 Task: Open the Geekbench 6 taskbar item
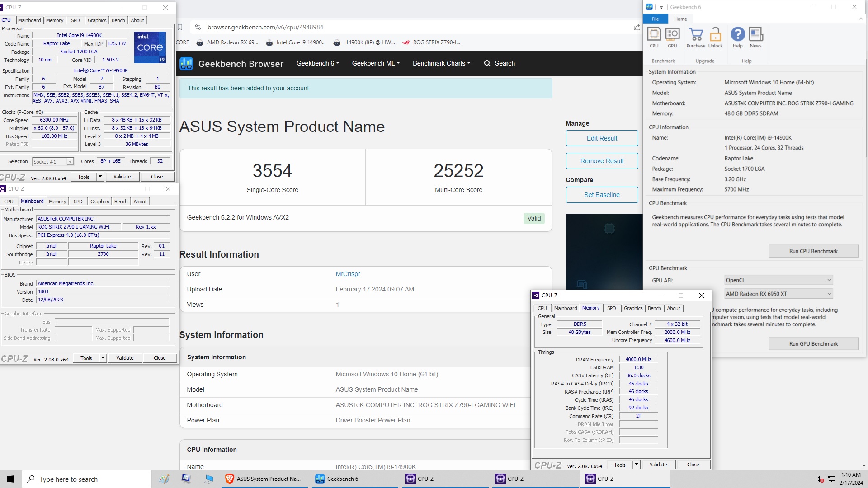(355, 479)
